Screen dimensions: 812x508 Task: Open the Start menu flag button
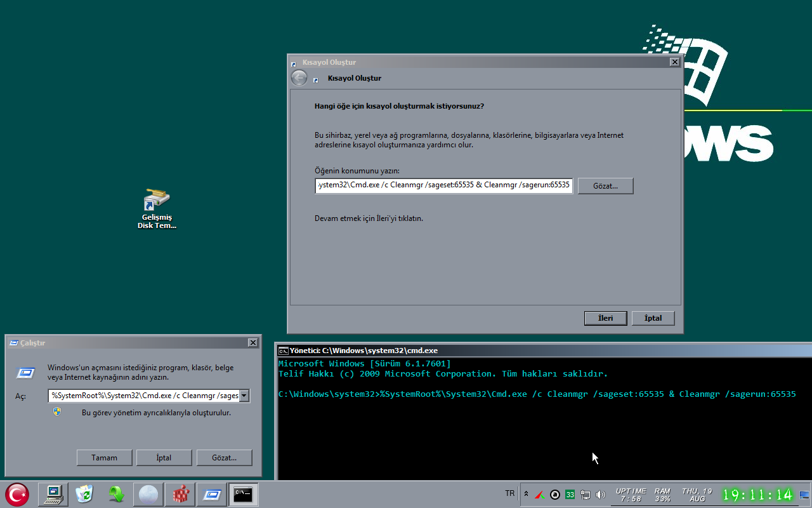[x=17, y=494]
